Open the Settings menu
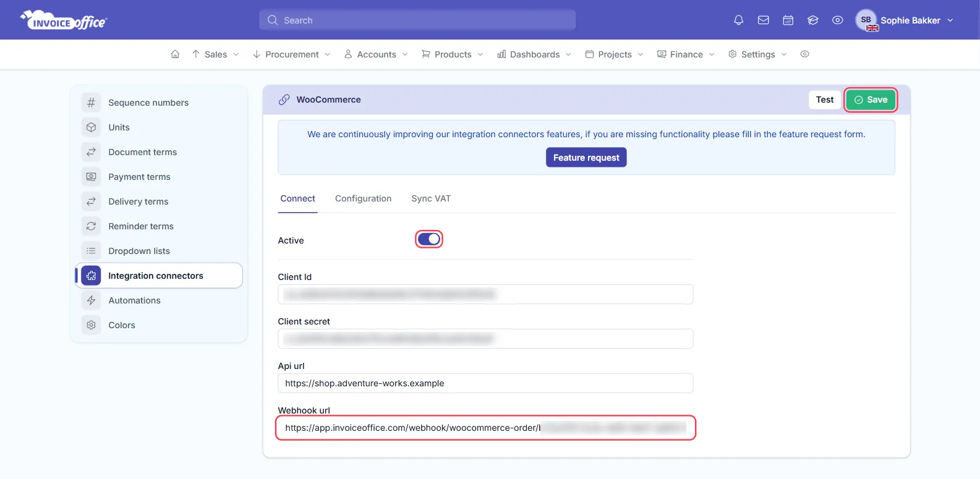 pyautogui.click(x=757, y=54)
